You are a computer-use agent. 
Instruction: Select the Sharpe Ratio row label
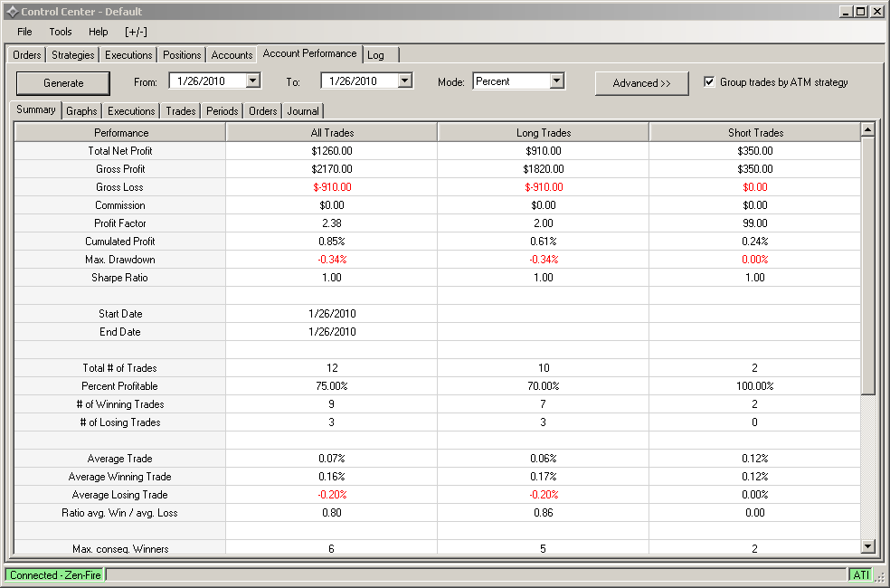point(119,278)
